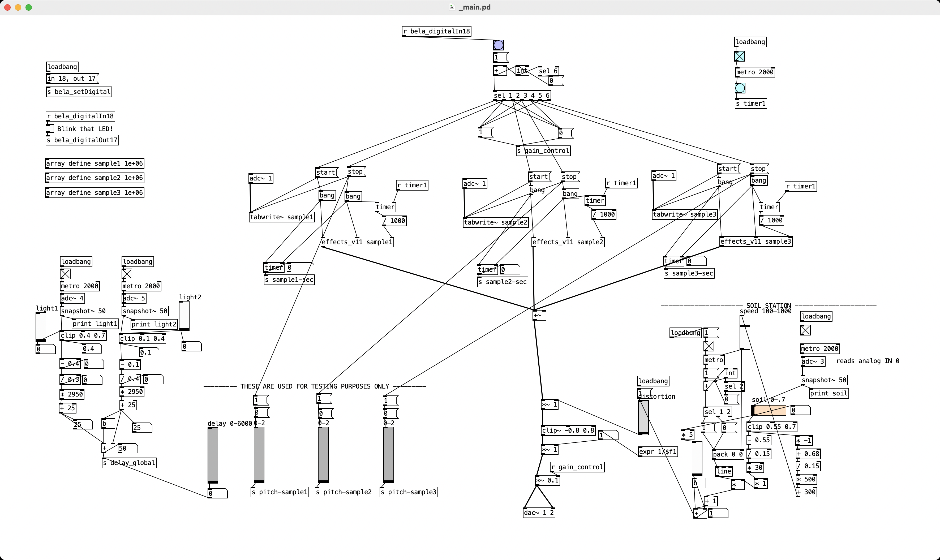Toggle the X box above adc~ 3 metro
This screenshot has width=940, height=560.
[x=805, y=330]
